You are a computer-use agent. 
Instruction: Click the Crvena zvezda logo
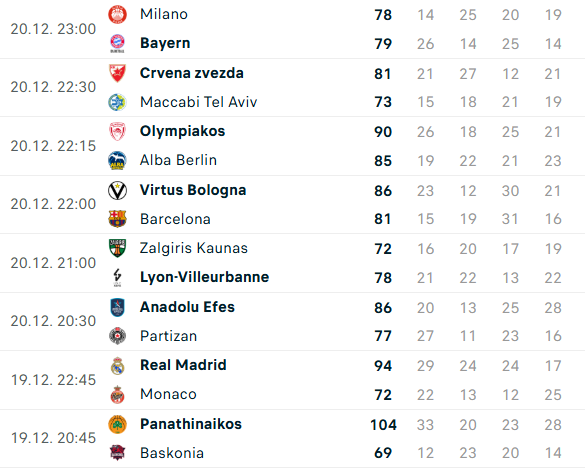(x=117, y=73)
